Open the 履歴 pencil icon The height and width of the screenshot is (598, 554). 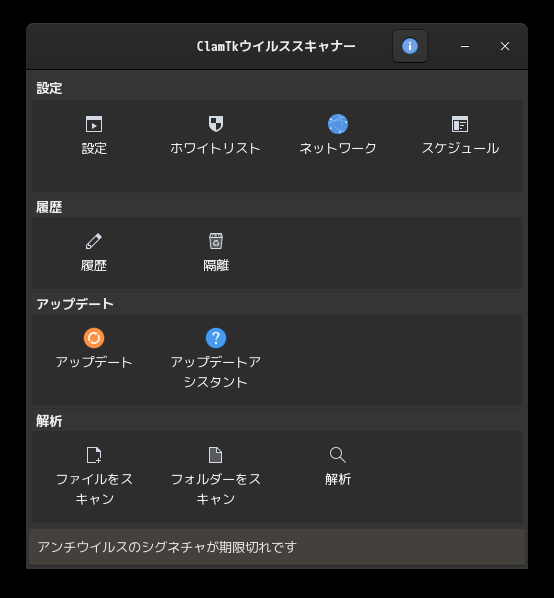click(x=94, y=241)
